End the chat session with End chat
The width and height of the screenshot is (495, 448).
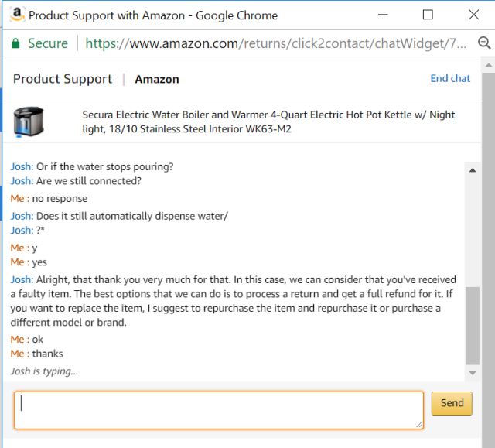pyautogui.click(x=450, y=78)
